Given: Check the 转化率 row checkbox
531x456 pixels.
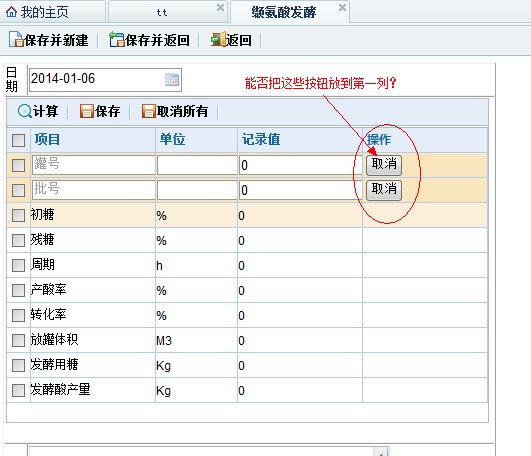Looking at the screenshot, I should (18, 316).
